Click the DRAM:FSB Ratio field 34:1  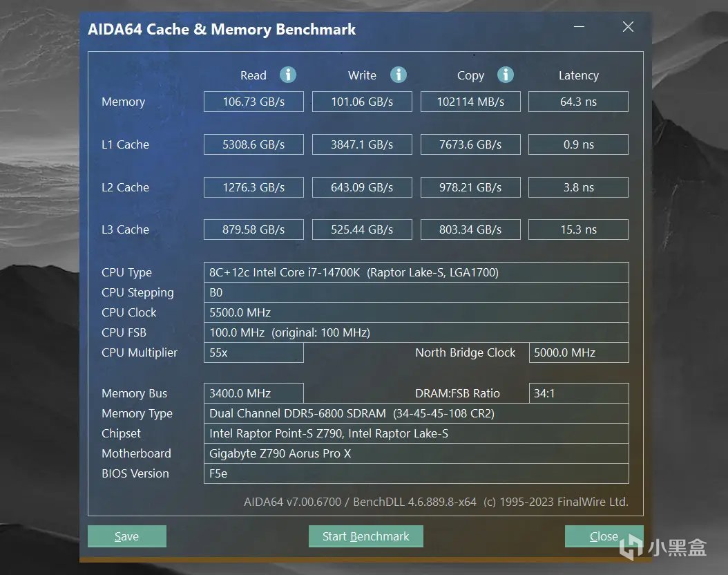coord(579,393)
